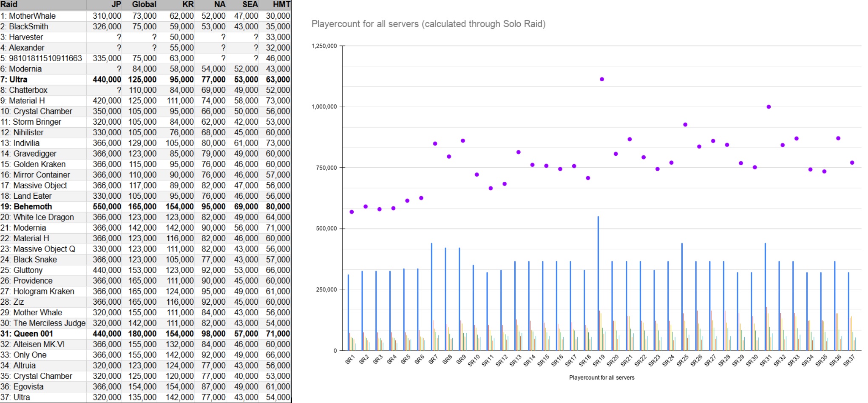
Task: Select the '10: Crystal Chamber' row label
Action: (37, 111)
